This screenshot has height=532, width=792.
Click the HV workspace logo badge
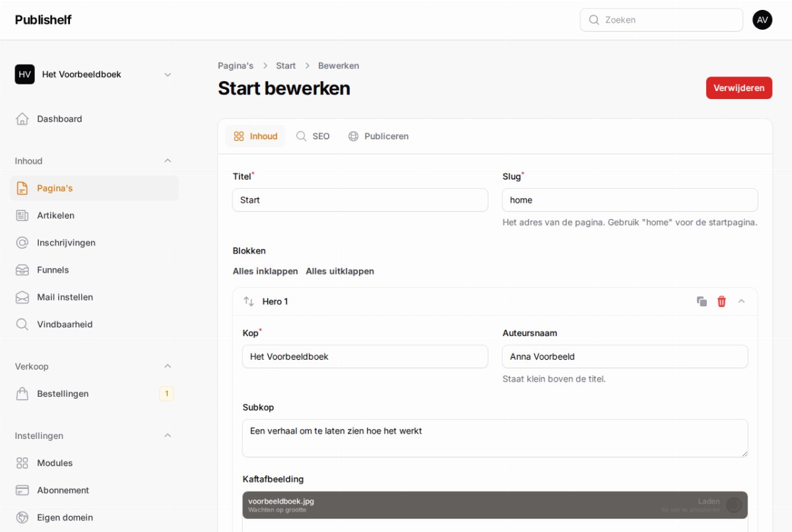24,75
